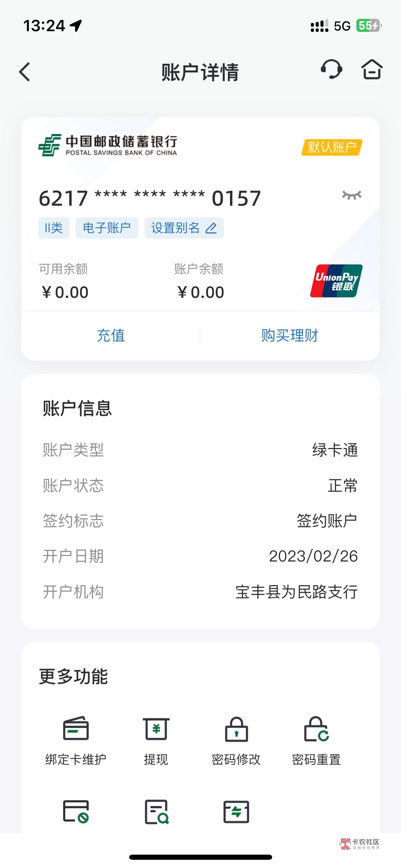Tap the 开户机构 branch row
401x868 pixels.
(200, 592)
